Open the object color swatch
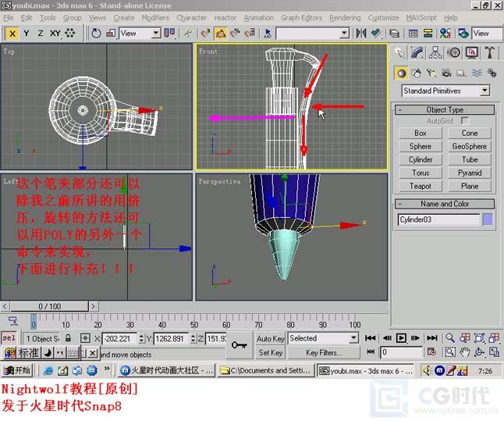 pos(488,219)
